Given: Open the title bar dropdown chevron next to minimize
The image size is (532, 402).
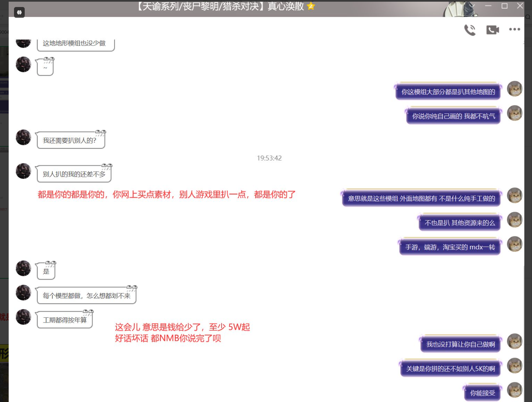Looking at the screenshot, I should [x=472, y=6].
